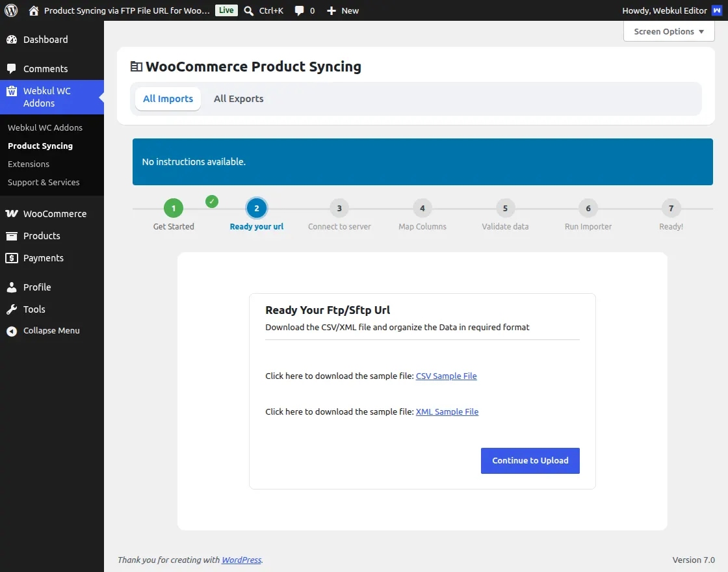Go to step 3 Connect to server
728x572 pixels.
coord(339,209)
